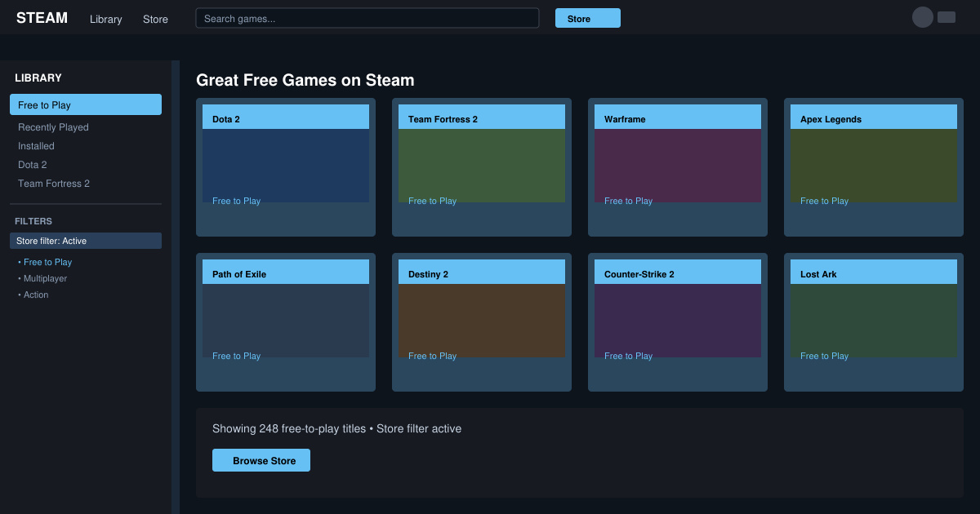The image size is (980, 514).
Task: Select Dota 2 in the sidebar list
Action: tap(33, 165)
